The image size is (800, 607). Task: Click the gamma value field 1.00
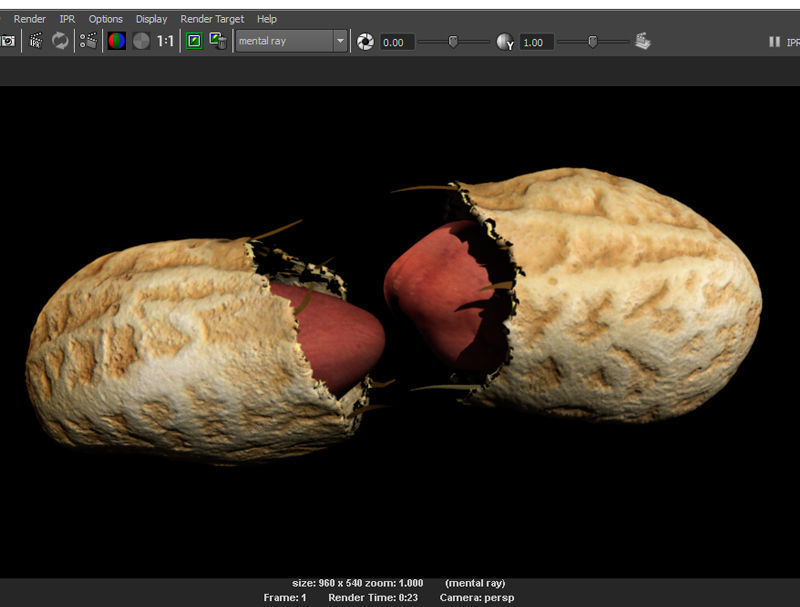point(536,42)
